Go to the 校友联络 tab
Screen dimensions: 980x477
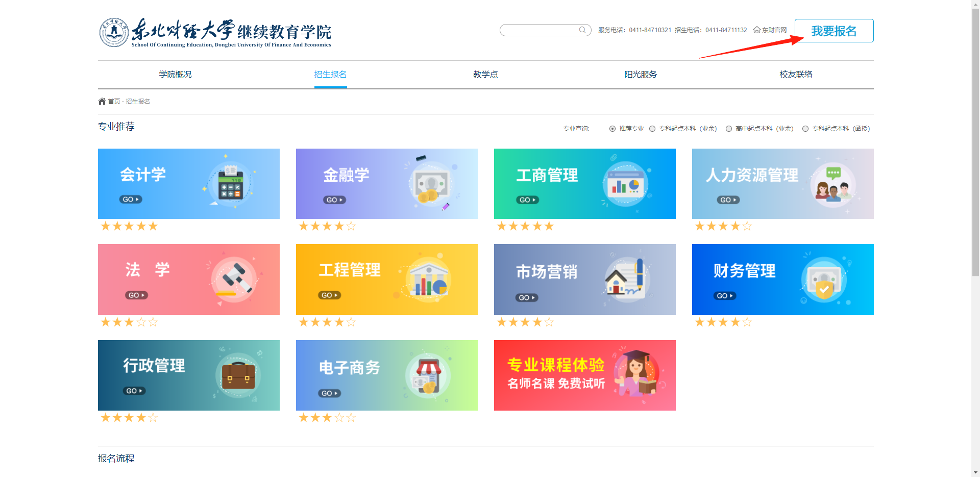(796, 75)
